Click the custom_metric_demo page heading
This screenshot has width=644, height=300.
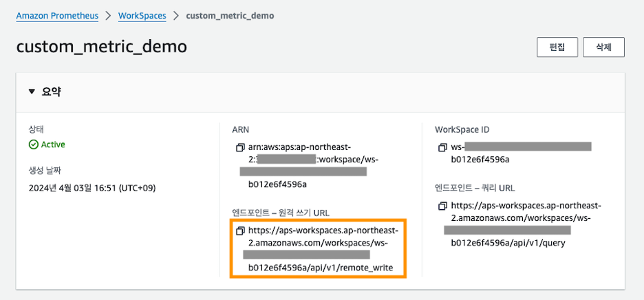click(x=101, y=47)
